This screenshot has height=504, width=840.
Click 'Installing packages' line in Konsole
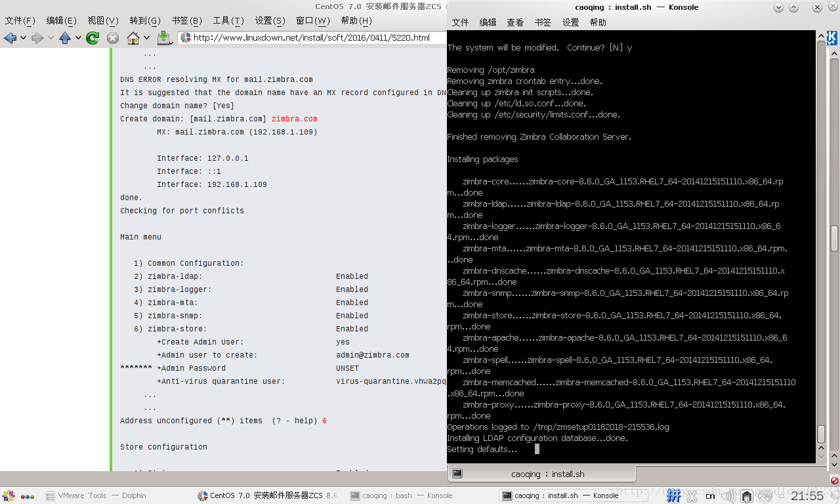point(482,159)
